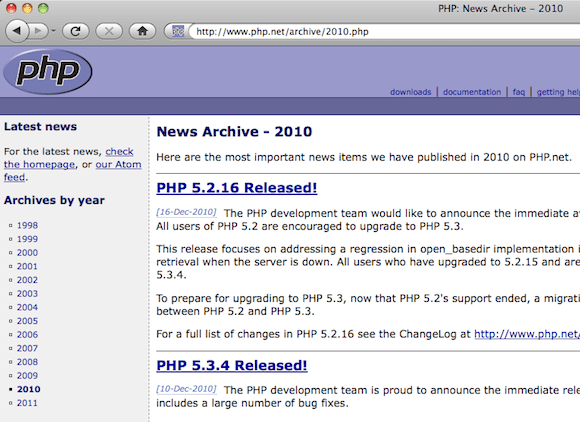Image resolution: width=580 pixels, height=422 pixels.
Task: Close the window with red button
Action: point(11,8)
